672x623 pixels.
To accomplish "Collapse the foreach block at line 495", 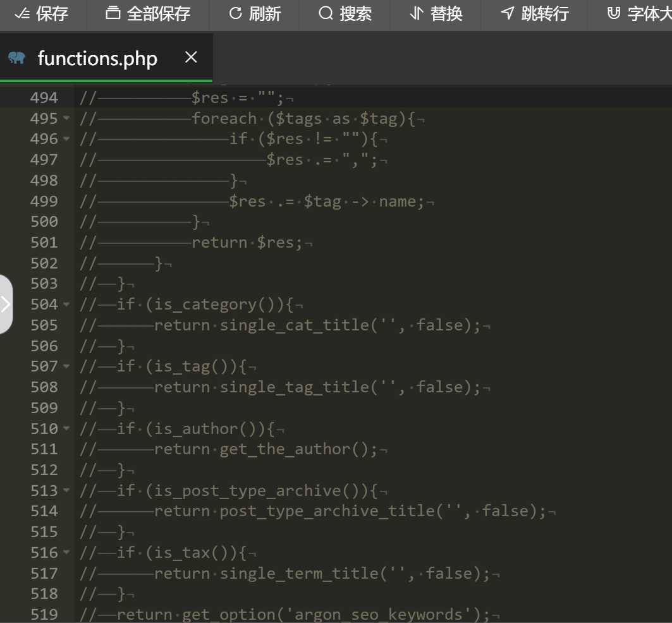I will coord(66,119).
